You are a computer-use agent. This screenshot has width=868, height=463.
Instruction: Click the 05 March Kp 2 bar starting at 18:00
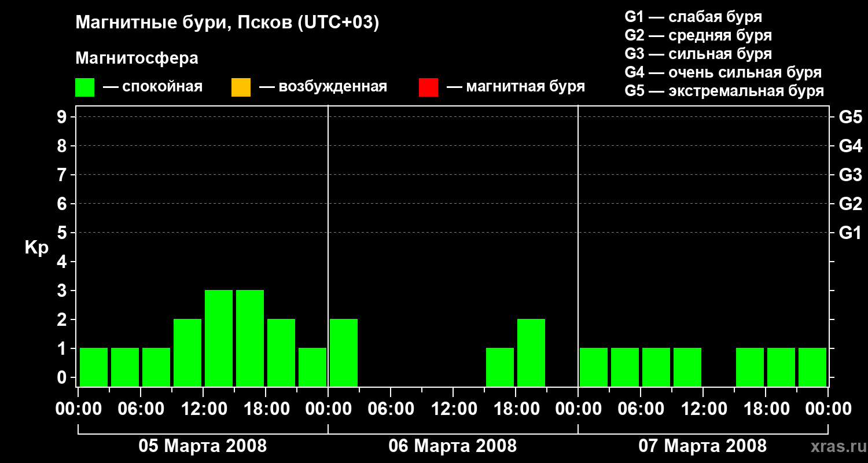click(281, 352)
